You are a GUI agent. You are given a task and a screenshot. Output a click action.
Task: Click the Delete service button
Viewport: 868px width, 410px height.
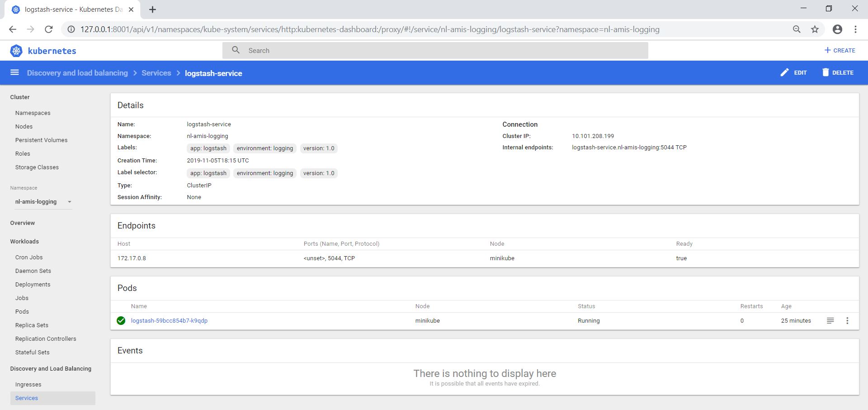pyautogui.click(x=838, y=72)
